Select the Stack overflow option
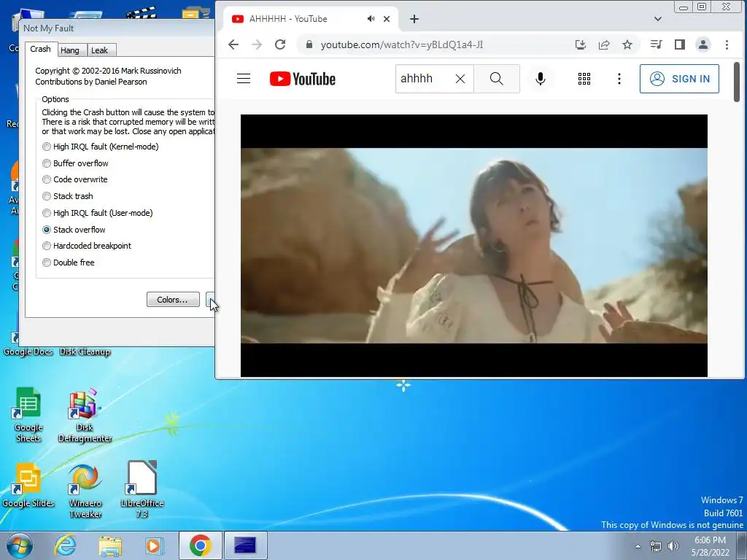 [74, 230]
